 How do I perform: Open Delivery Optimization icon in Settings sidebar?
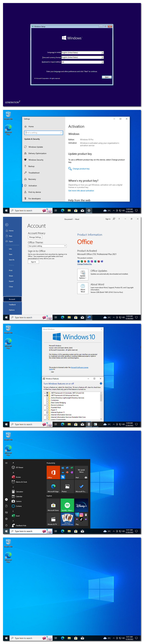point(25,153)
